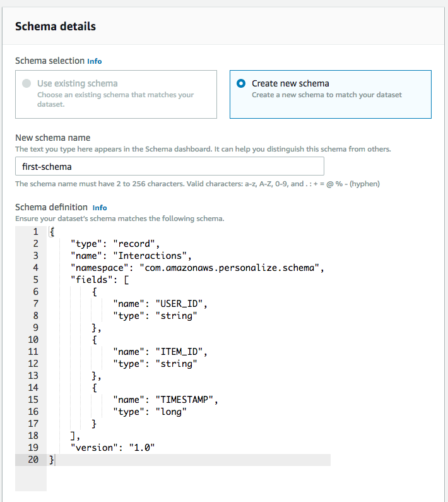Open Info link beside Schema definition

(x=100, y=208)
